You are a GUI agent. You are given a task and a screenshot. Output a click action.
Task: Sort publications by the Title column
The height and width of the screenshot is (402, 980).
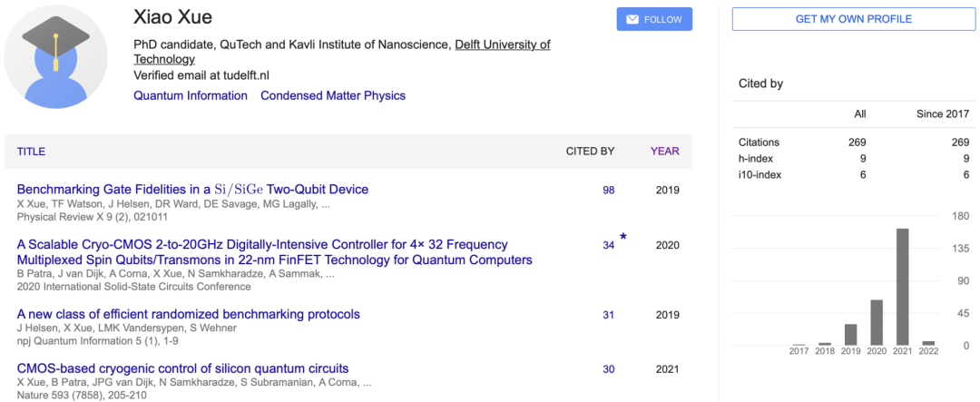point(31,152)
